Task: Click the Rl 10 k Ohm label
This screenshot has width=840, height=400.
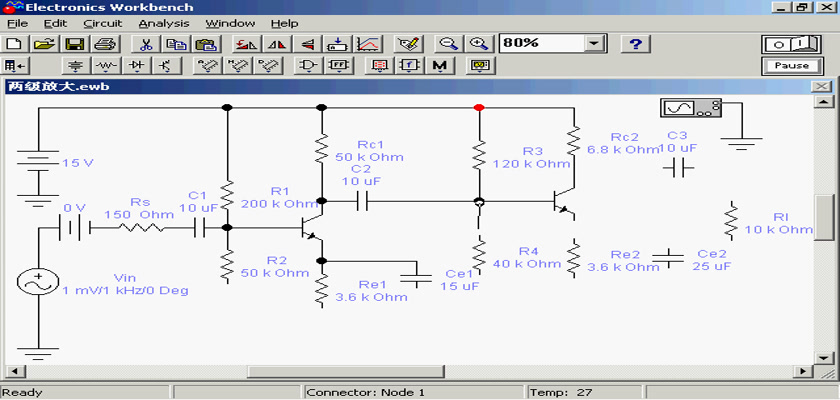Action: coord(779,223)
